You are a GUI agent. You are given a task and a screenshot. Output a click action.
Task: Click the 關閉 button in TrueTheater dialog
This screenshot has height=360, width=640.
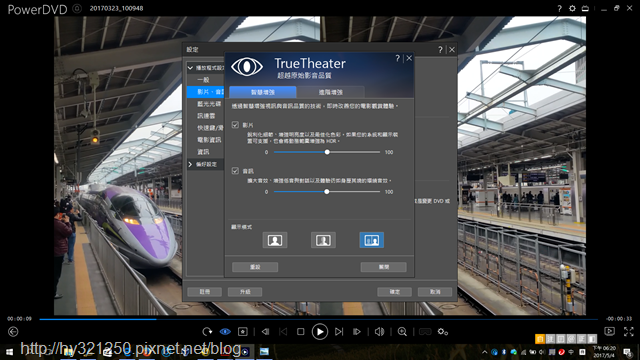(384, 267)
